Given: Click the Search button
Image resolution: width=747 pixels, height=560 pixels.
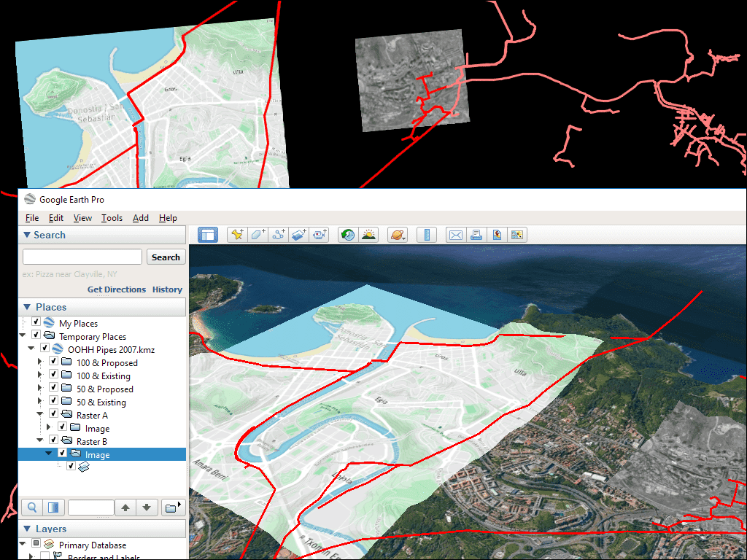Looking at the screenshot, I should [x=166, y=257].
